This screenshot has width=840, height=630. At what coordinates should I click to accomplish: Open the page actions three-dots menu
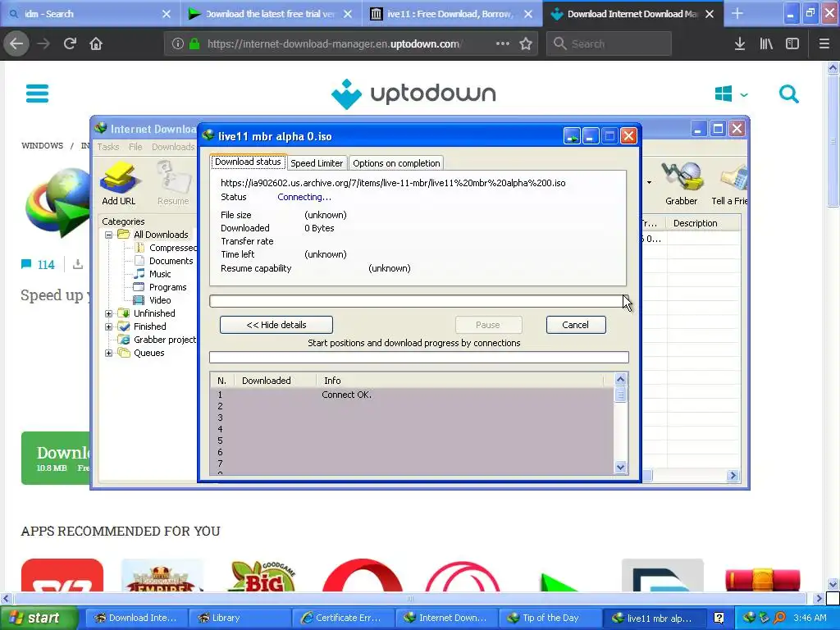pyautogui.click(x=503, y=43)
